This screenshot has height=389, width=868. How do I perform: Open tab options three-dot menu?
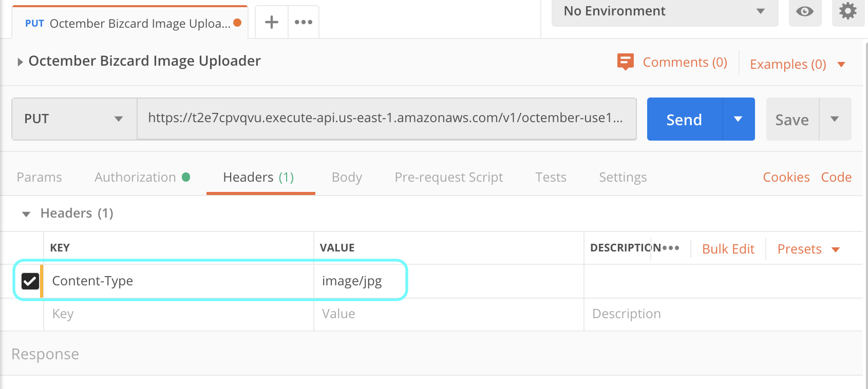tap(304, 22)
